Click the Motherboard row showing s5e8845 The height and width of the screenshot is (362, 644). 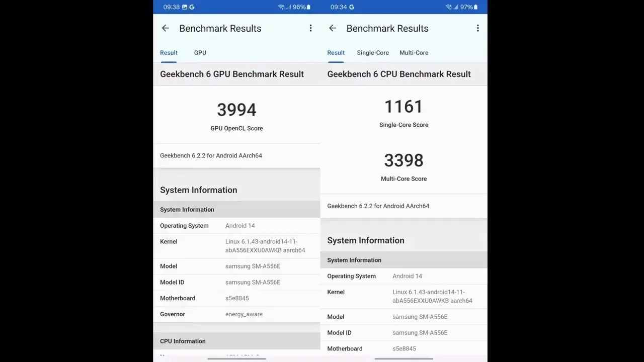[236, 298]
